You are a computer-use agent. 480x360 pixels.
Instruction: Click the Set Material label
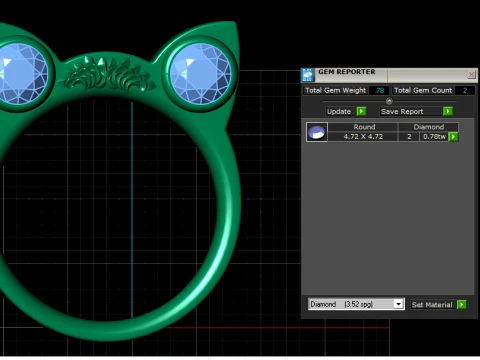[x=432, y=305]
